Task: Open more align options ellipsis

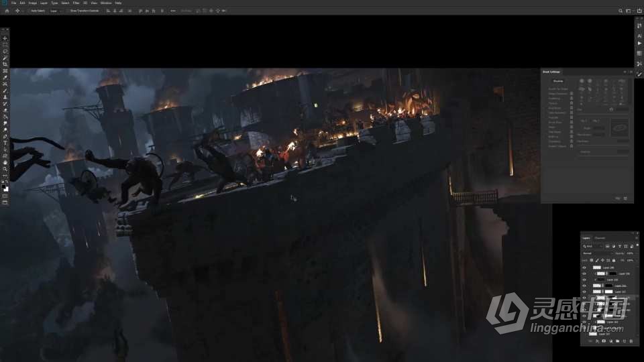Action: [x=173, y=11]
